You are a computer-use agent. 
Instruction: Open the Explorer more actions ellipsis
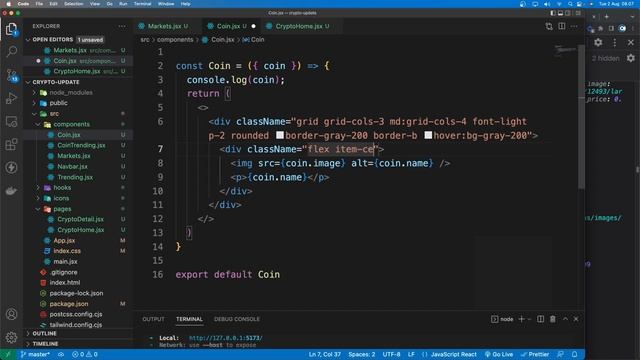(122, 26)
